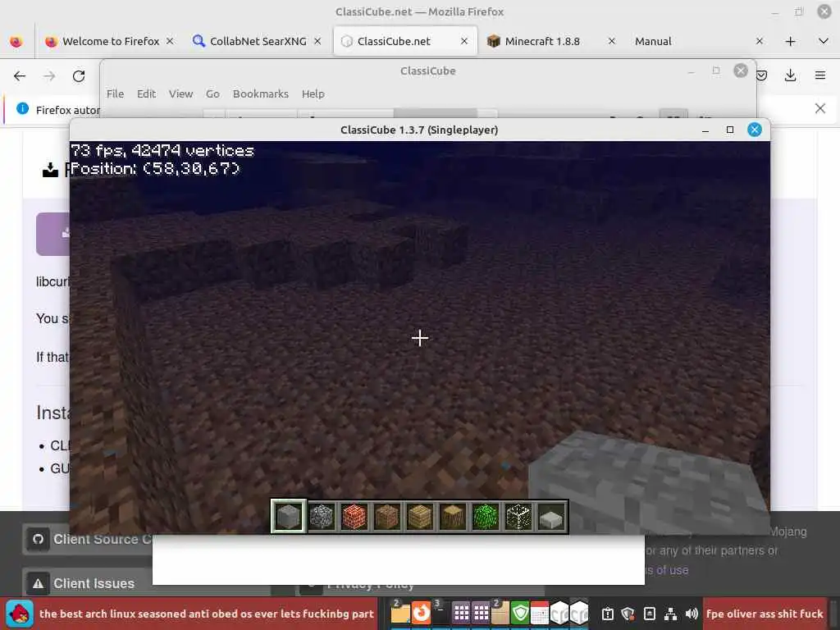Select the cobblestone block in hotbar
The height and width of the screenshot is (630, 840).
click(322, 517)
